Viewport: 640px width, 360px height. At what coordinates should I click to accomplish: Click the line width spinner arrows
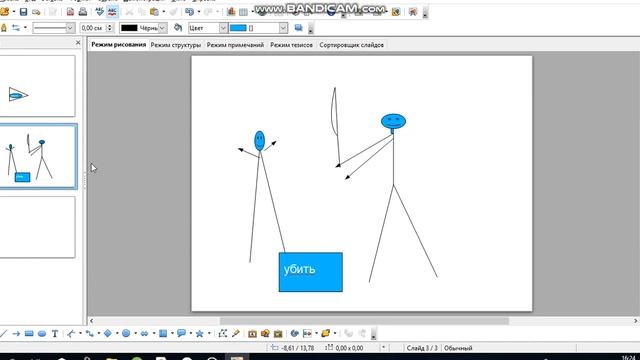pos(109,28)
